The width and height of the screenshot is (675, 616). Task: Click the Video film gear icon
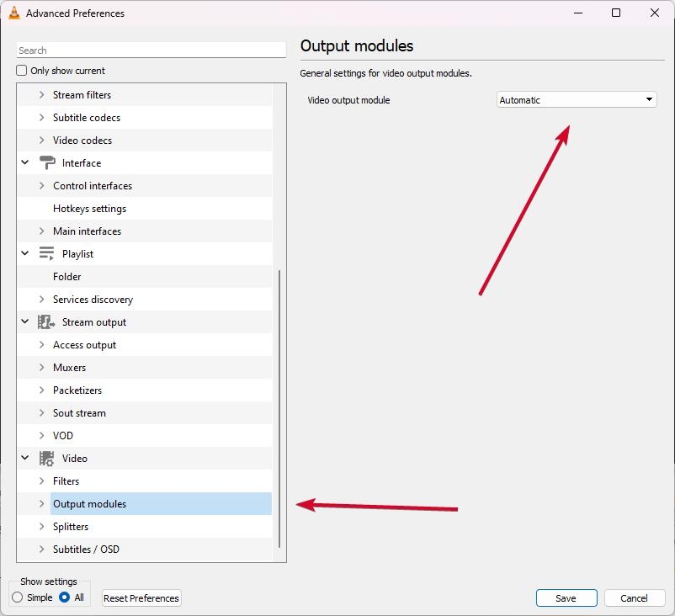click(46, 459)
